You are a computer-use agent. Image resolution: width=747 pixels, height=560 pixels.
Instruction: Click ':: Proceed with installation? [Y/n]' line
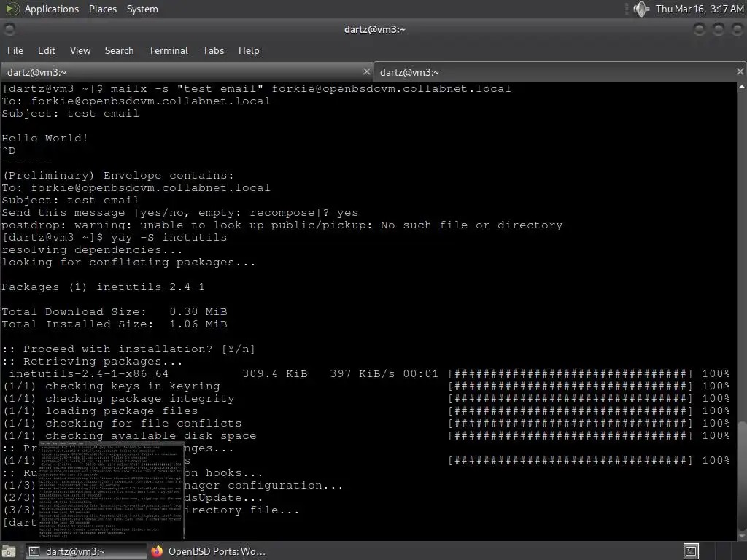(x=128, y=349)
